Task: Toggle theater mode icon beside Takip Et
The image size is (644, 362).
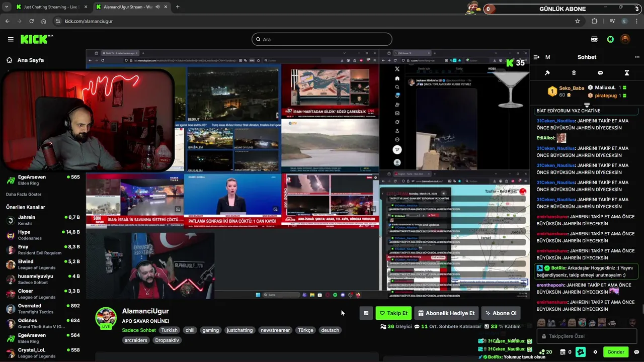Action: click(x=366, y=313)
